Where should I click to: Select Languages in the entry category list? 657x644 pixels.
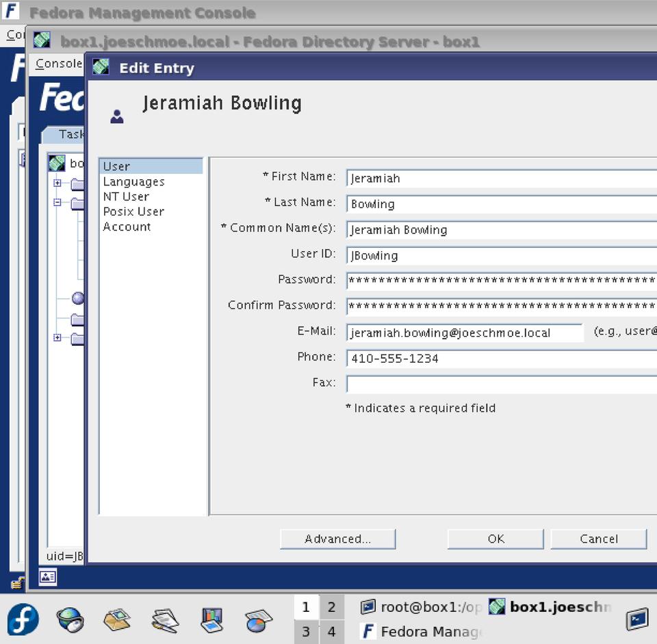[x=133, y=182]
